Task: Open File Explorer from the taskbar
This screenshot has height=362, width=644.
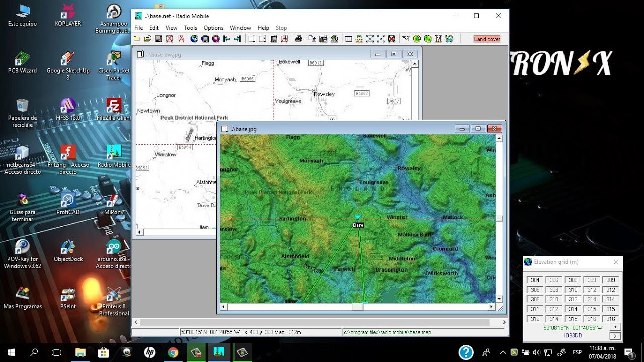Action: (x=80, y=352)
